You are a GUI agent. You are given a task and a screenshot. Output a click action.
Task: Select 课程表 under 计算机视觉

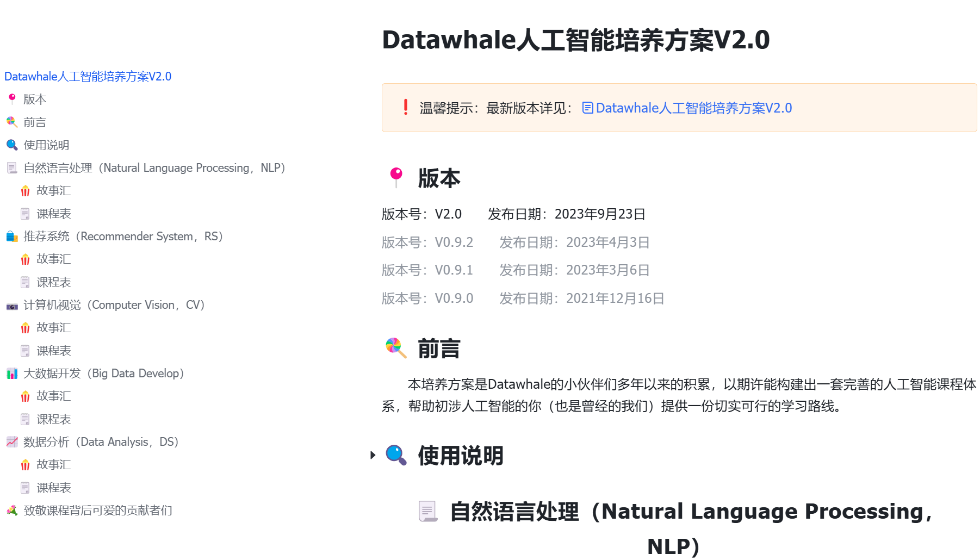click(x=53, y=351)
